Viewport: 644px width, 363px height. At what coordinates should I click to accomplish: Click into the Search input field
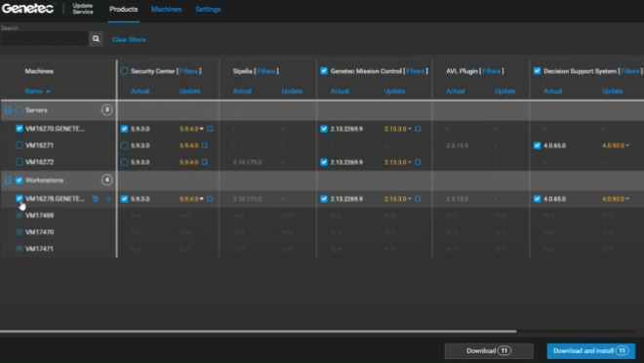tap(44, 39)
